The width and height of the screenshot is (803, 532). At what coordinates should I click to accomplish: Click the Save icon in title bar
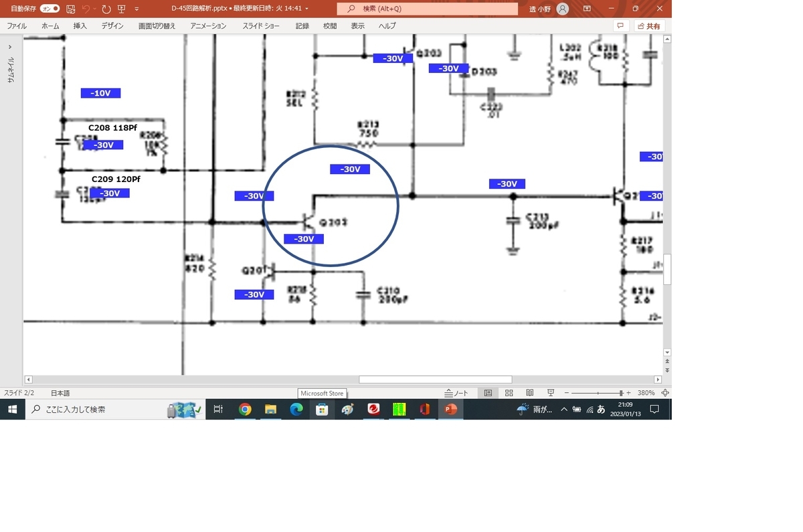tap(70, 9)
